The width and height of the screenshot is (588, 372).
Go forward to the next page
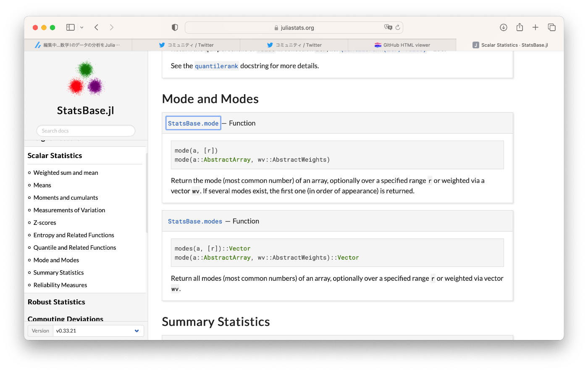(x=111, y=27)
